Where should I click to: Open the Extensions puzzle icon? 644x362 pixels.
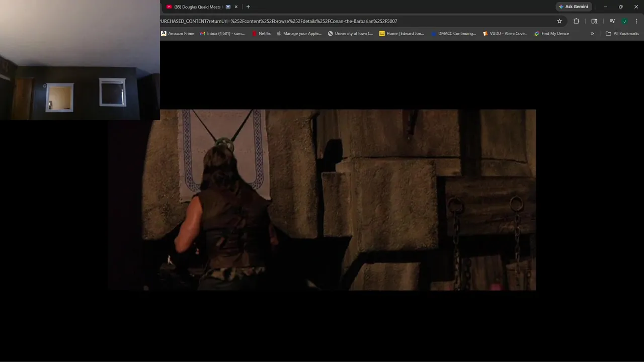(577, 21)
